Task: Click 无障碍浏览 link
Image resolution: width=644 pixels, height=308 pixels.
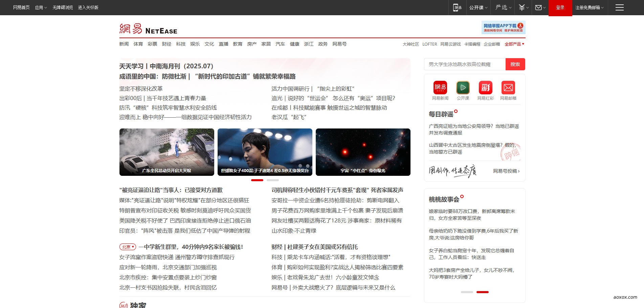Action: point(63,7)
